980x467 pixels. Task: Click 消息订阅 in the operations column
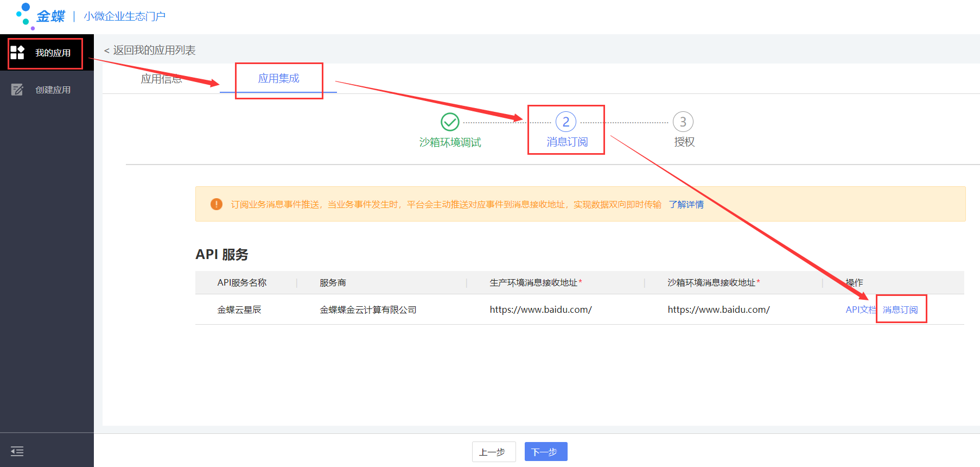point(900,310)
